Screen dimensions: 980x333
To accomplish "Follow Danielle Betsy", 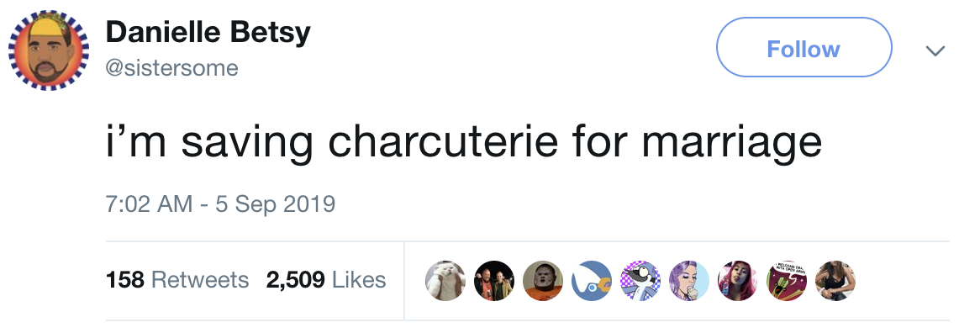I will click(x=803, y=48).
